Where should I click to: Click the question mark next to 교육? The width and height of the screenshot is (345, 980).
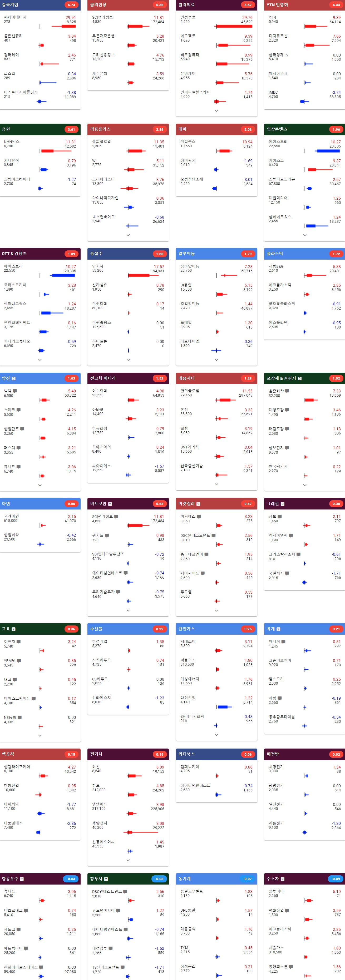pos(13,629)
